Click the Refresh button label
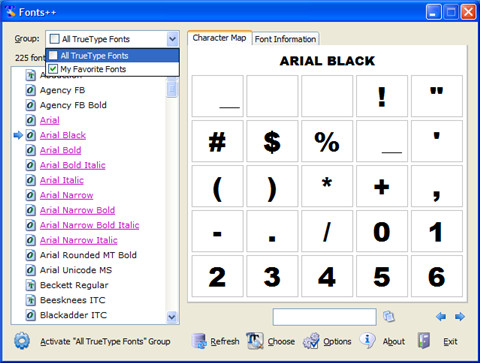480x363 pixels. [225, 341]
